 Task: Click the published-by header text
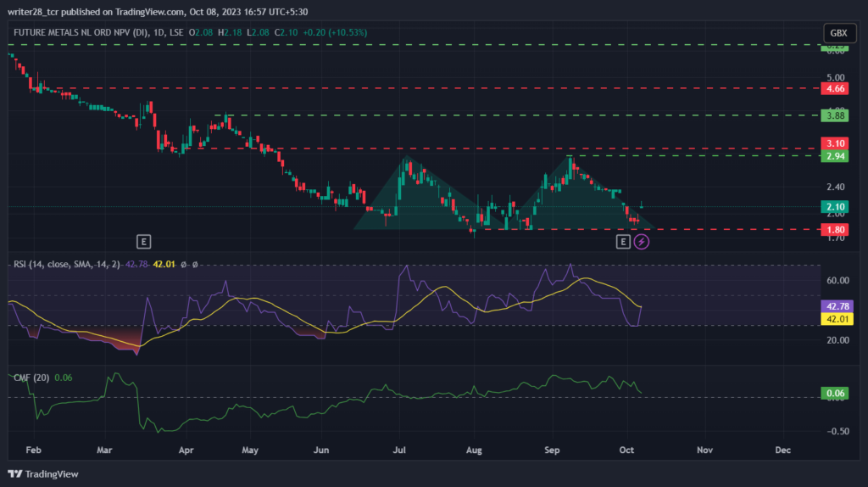(158, 12)
